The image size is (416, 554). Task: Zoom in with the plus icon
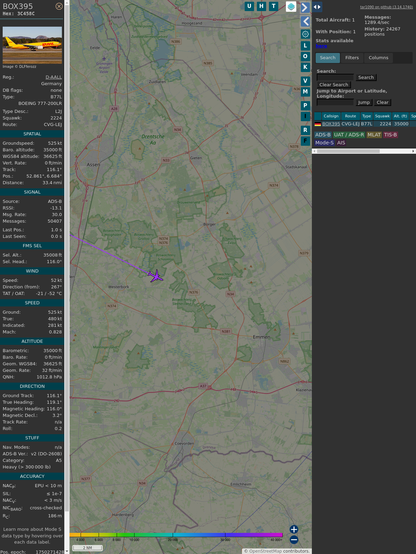pos(294,529)
